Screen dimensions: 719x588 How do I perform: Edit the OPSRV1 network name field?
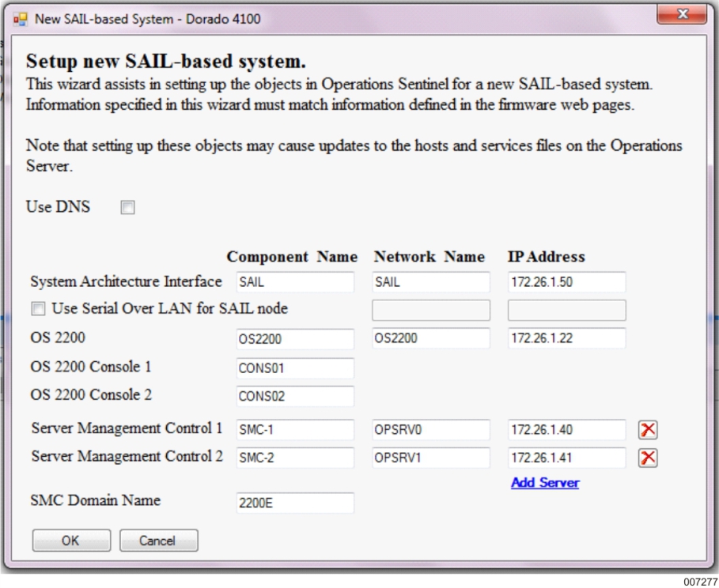point(431,458)
